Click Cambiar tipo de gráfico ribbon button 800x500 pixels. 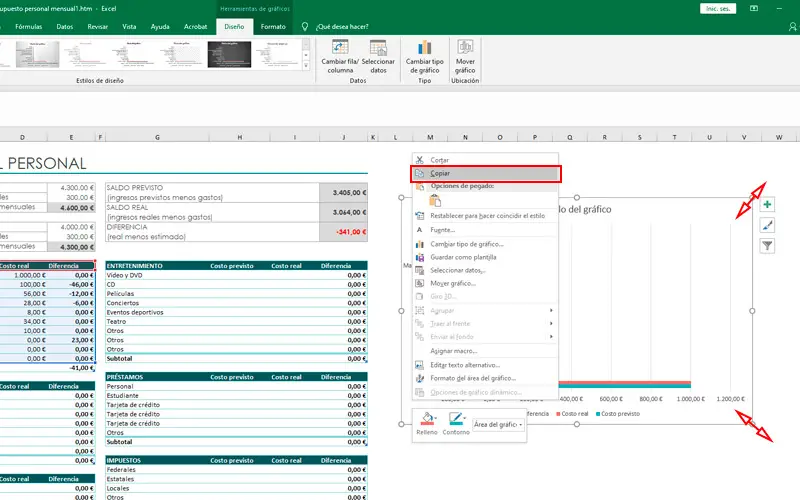coord(424,47)
